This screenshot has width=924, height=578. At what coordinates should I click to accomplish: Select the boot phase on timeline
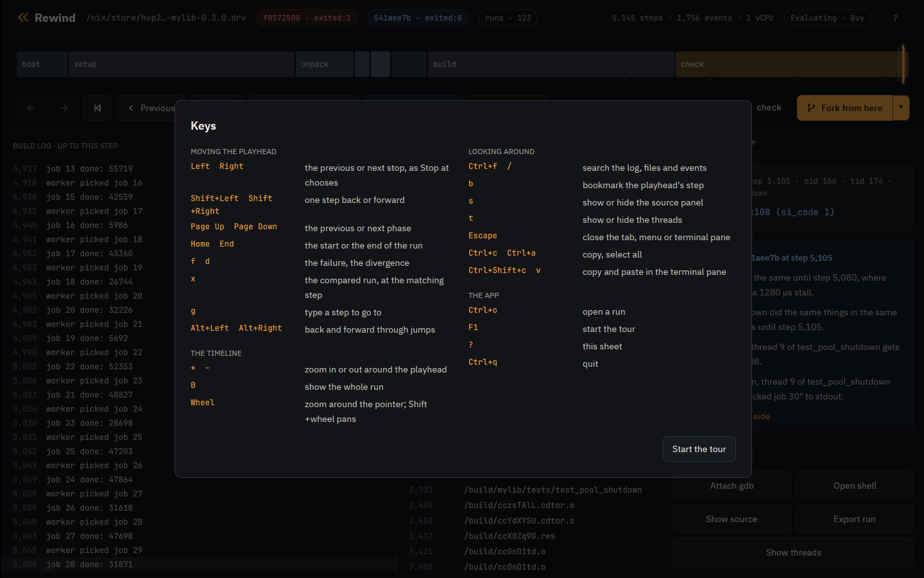pyautogui.click(x=42, y=64)
